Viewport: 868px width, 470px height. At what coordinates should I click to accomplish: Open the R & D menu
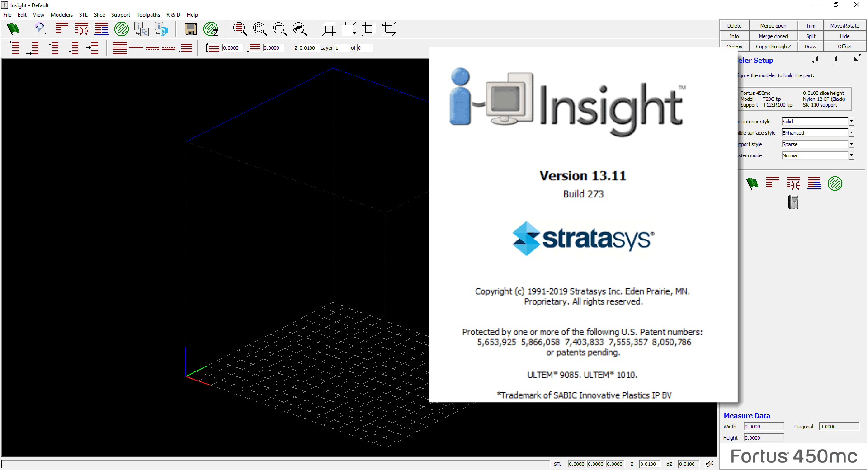173,15
